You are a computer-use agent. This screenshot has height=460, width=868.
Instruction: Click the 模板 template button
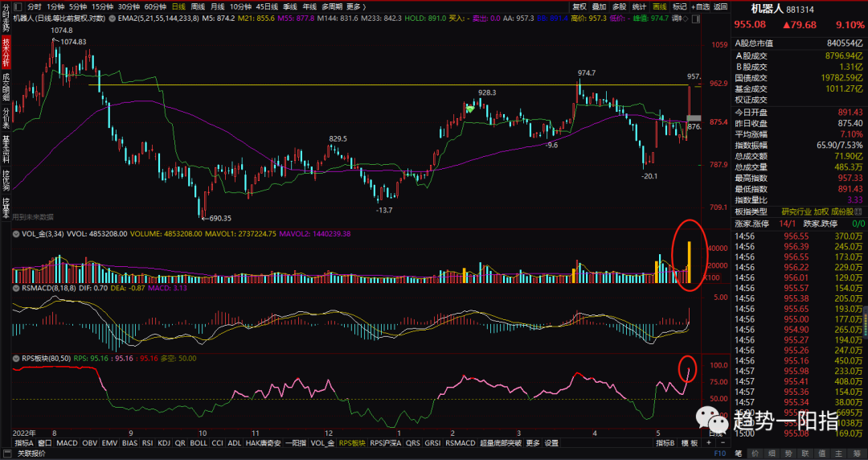(690, 443)
